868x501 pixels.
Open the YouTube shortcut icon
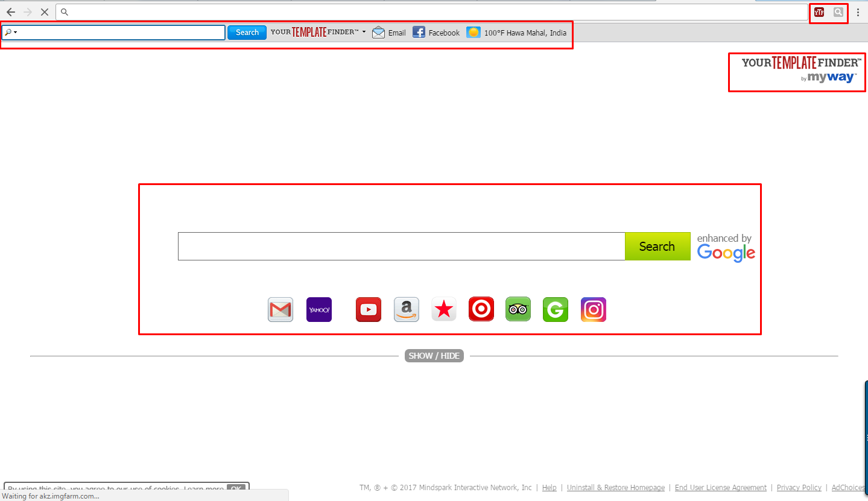point(369,310)
